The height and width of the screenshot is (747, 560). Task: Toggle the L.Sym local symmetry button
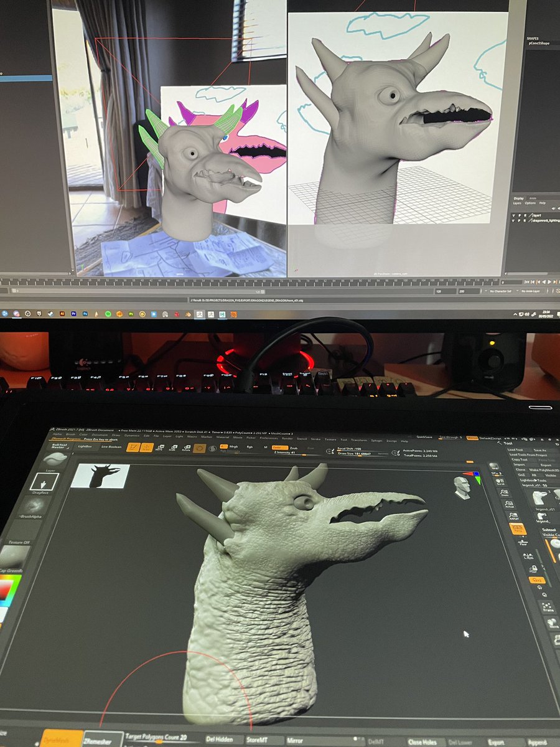[528, 557]
